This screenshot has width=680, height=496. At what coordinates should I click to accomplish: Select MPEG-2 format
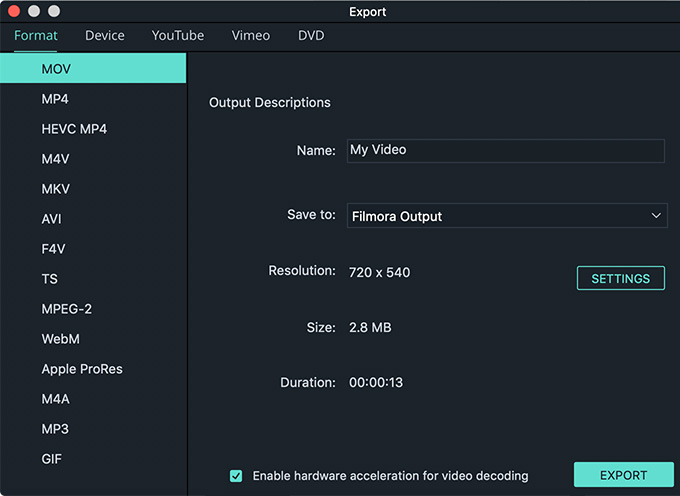coord(93,309)
